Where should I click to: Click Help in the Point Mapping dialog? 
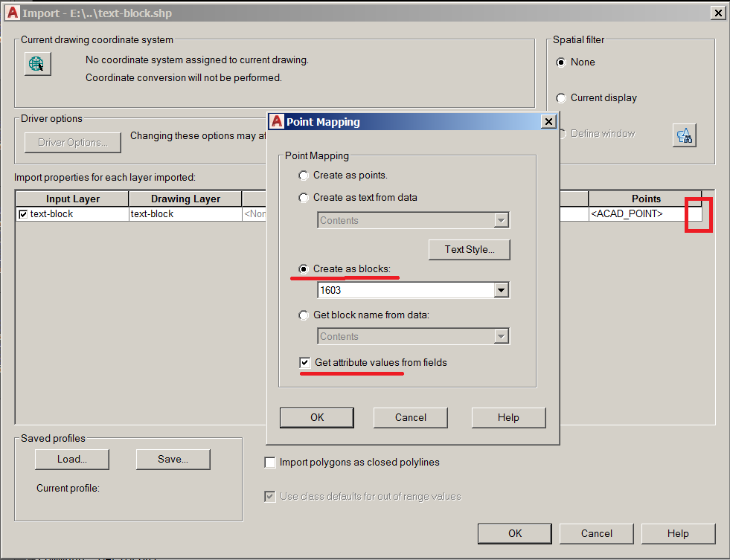pos(508,417)
